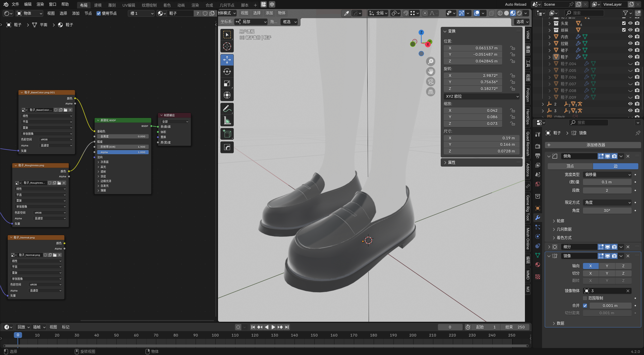Select the 顶点 bevel affect button

pyautogui.click(x=570, y=166)
